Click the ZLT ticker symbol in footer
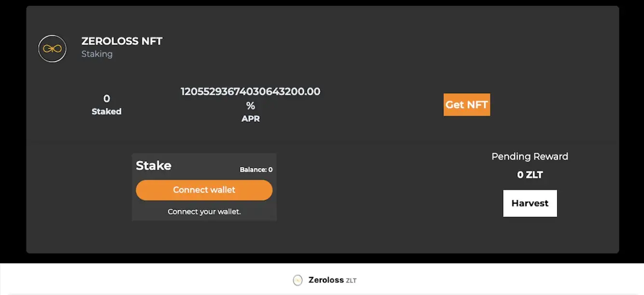644x295 pixels. (351, 281)
